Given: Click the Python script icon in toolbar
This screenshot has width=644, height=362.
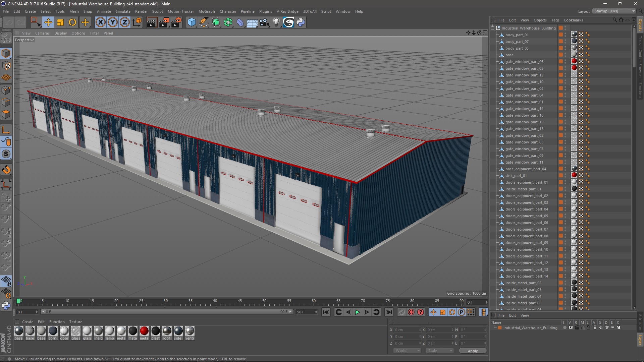Looking at the screenshot, I should click(x=301, y=22).
